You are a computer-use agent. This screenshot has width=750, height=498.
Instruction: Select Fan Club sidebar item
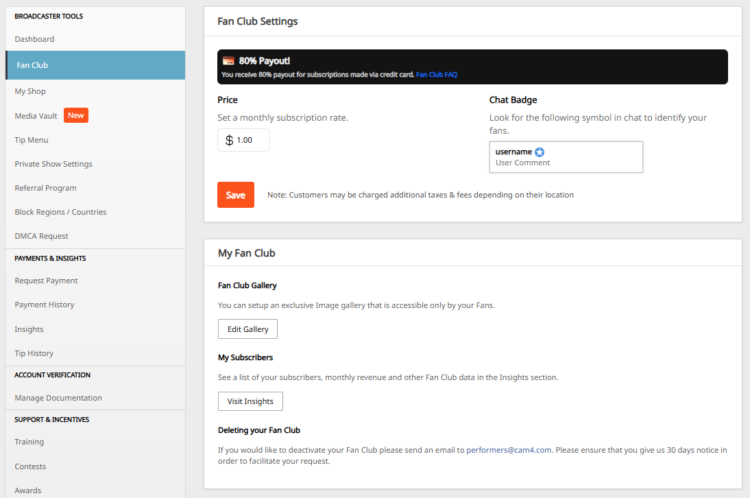95,65
